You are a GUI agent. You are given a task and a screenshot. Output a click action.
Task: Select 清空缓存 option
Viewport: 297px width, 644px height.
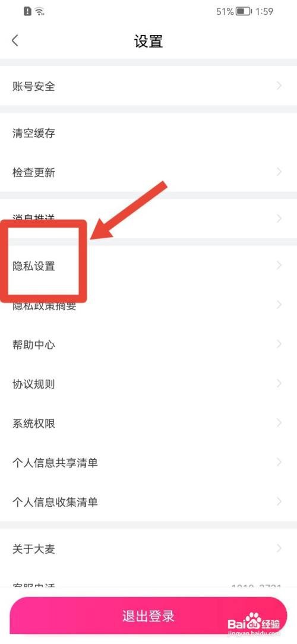148,133
